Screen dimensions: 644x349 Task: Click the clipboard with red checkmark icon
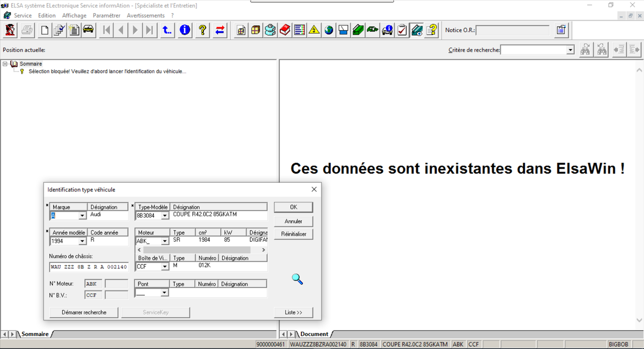pyautogui.click(x=402, y=30)
